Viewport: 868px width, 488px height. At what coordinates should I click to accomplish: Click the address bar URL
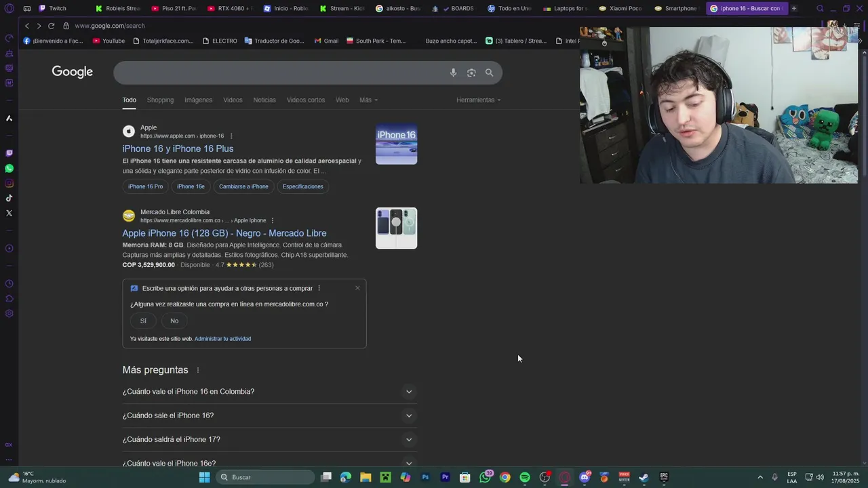pyautogui.click(x=110, y=26)
